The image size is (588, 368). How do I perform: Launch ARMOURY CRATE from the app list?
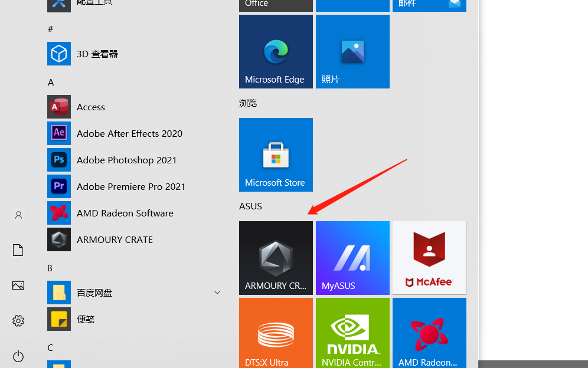pyautogui.click(x=135, y=240)
